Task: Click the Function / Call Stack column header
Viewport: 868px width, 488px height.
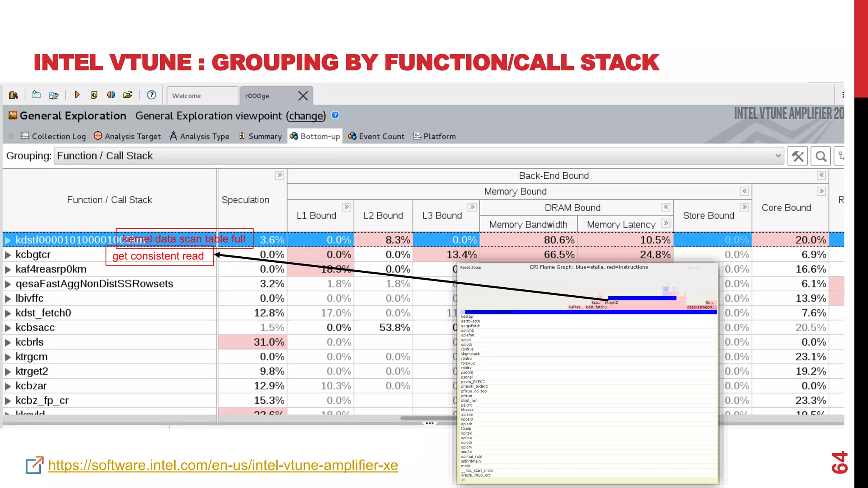Action: click(109, 200)
